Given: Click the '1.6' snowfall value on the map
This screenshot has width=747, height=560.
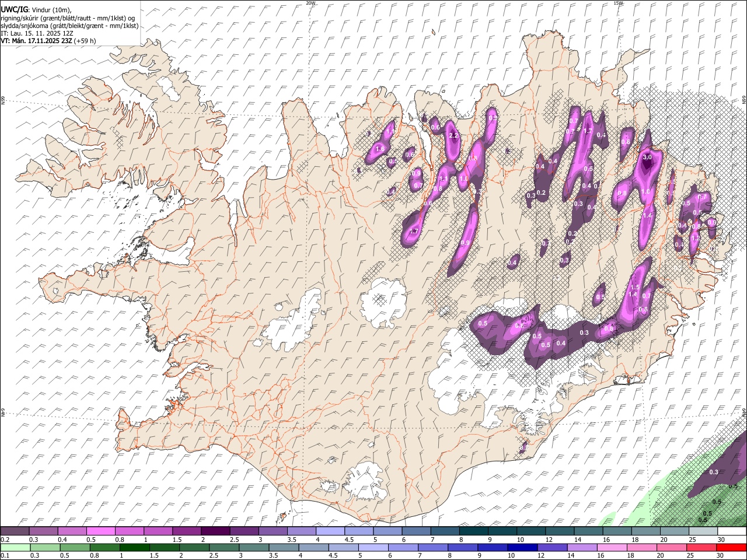Looking at the screenshot, I should click(x=380, y=149).
